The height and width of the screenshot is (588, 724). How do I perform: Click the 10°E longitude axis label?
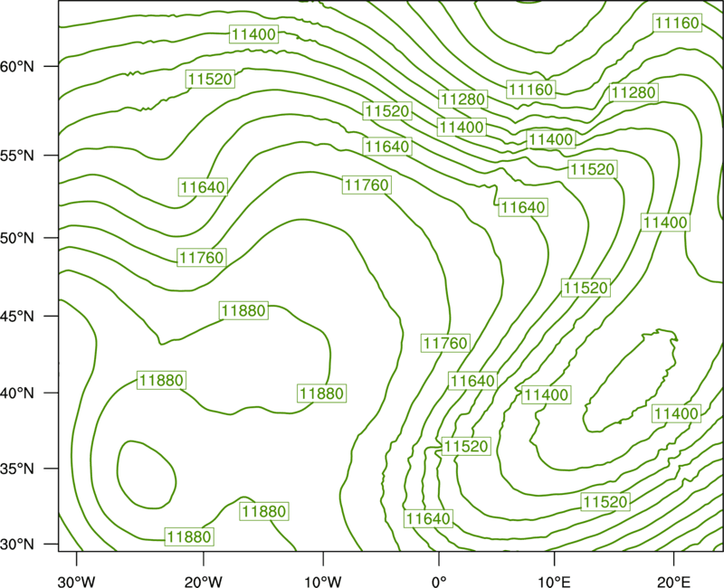[554, 582]
